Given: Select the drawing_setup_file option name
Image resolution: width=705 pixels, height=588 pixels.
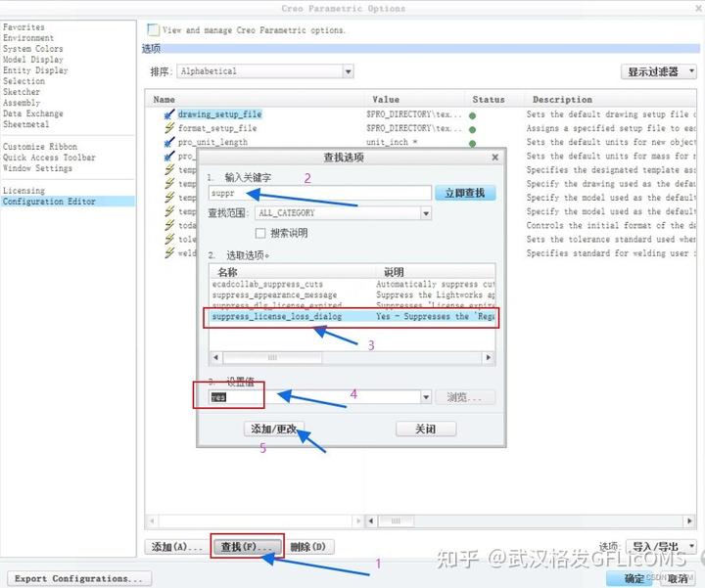Looking at the screenshot, I should (219, 114).
